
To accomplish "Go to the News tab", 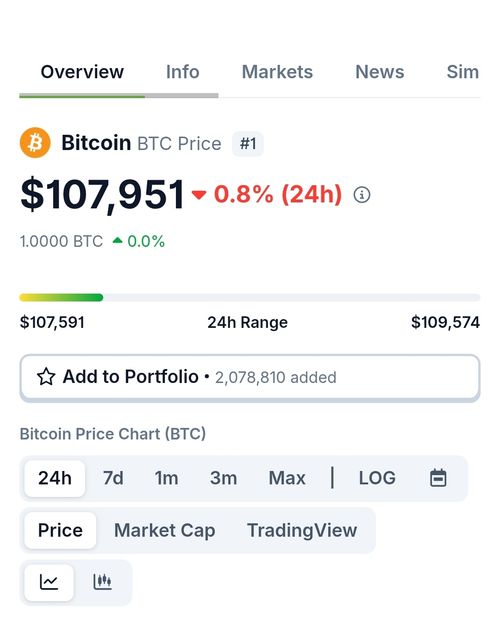I will tap(380, 72).
